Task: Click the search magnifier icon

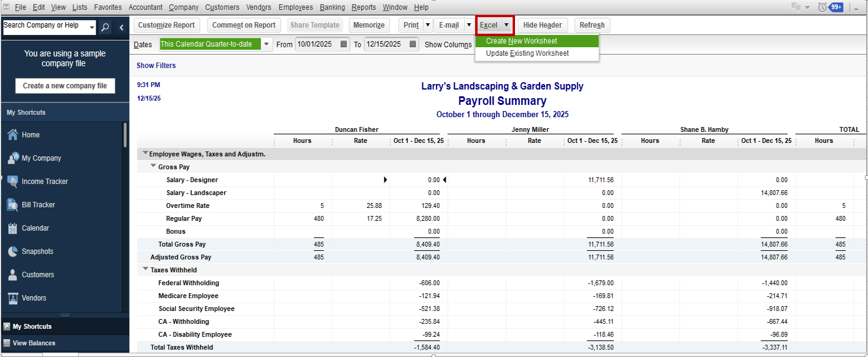Action: [x=104, y=27]
